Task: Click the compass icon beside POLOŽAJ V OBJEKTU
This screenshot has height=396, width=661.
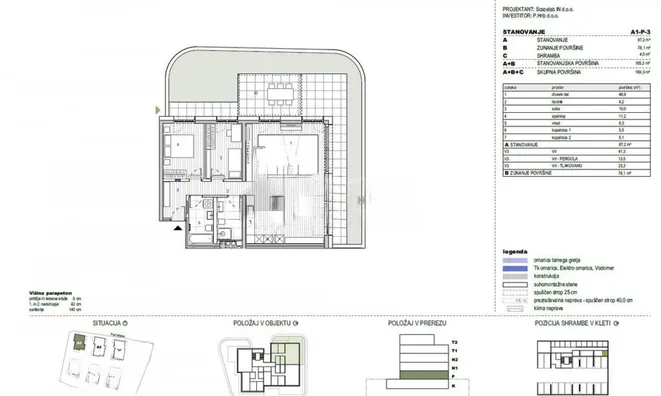Action: coord(296,323)
